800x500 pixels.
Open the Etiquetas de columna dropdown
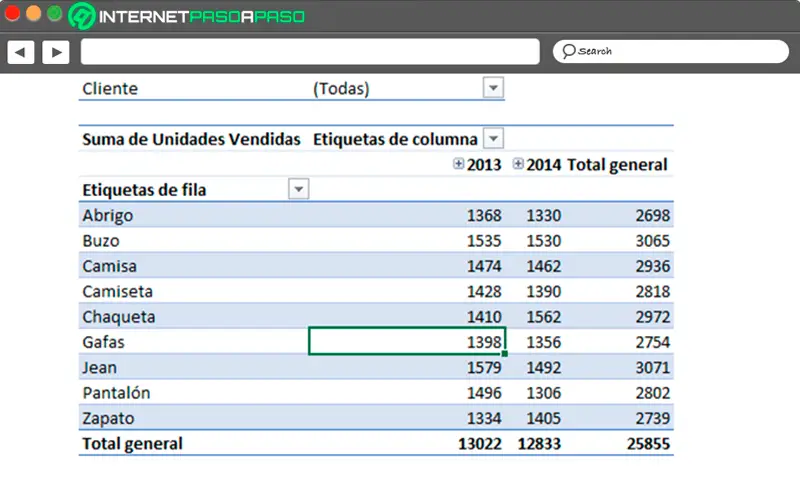click(x=492, y=139)
